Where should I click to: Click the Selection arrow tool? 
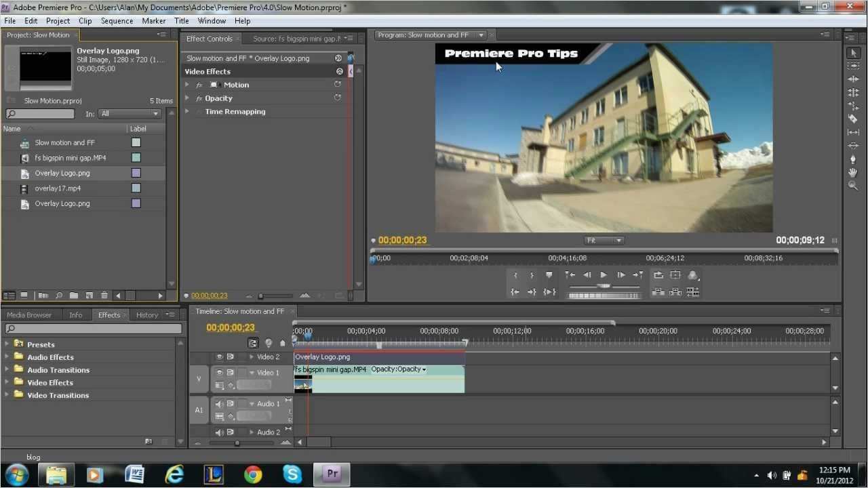click(853, 53)
